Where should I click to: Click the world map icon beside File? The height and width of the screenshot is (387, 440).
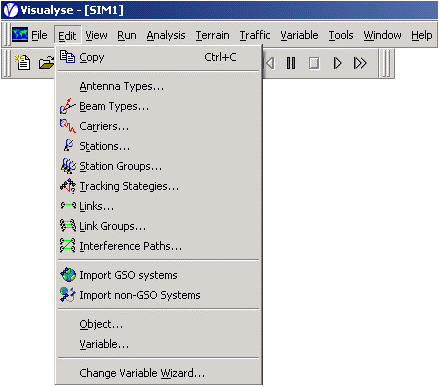20,35
